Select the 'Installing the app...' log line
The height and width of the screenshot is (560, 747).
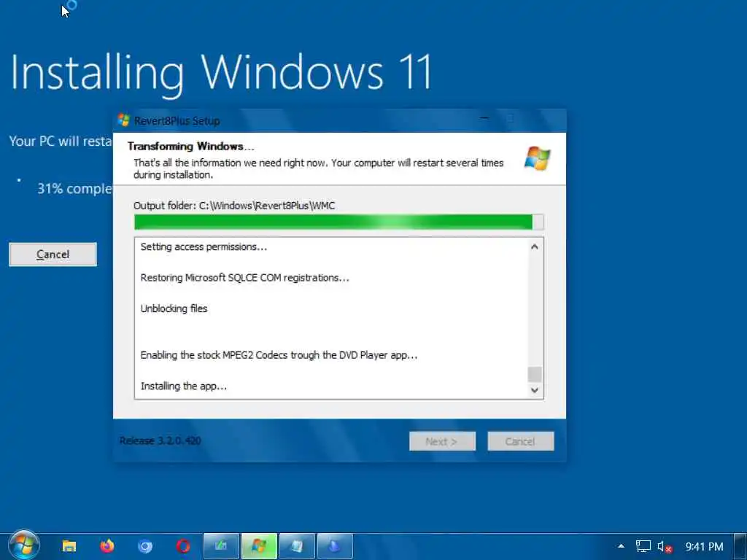(183, 386)
